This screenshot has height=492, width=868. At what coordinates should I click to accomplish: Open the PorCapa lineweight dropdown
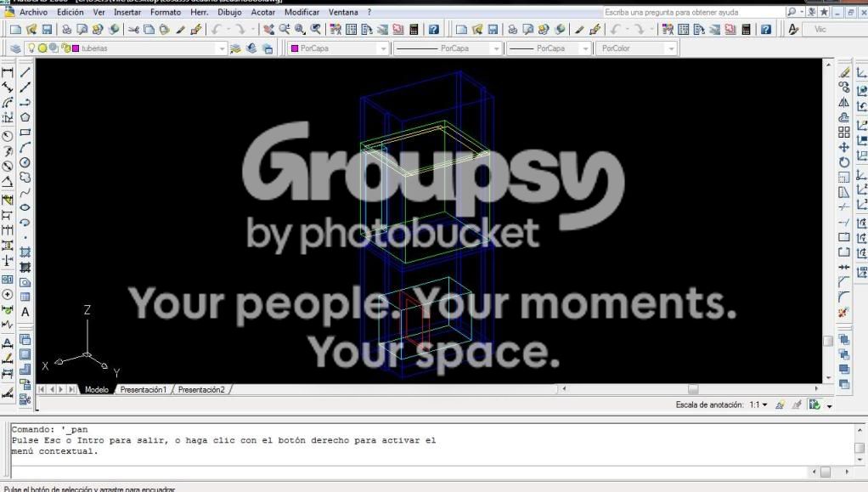[x=585, y=48]
